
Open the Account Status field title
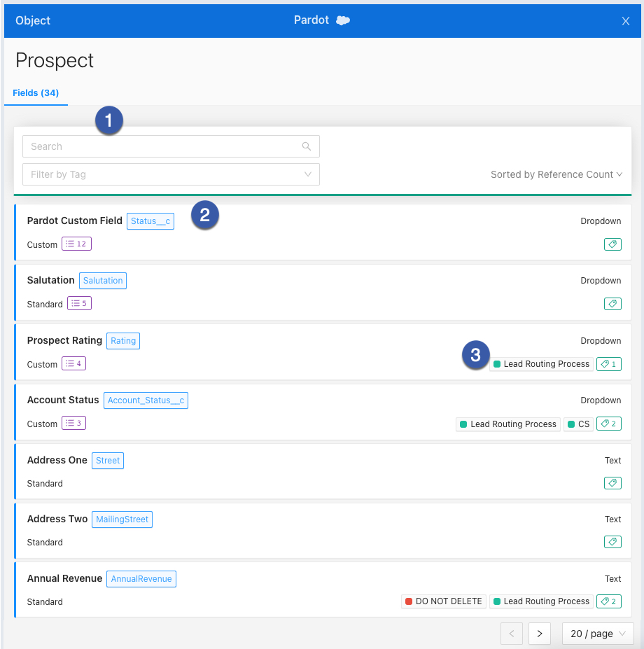63,400
